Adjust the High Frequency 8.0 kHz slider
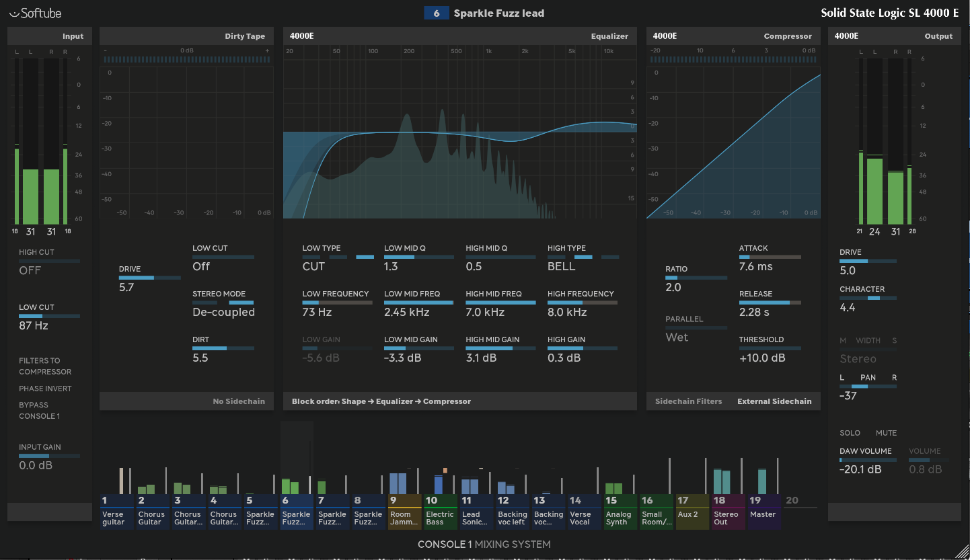 [x=583, y=303]
